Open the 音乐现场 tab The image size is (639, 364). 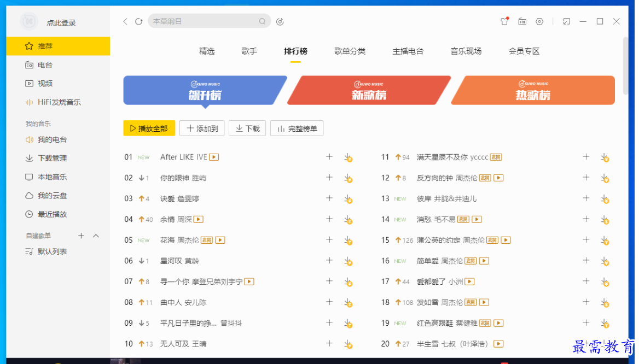(x=466, y=51)
